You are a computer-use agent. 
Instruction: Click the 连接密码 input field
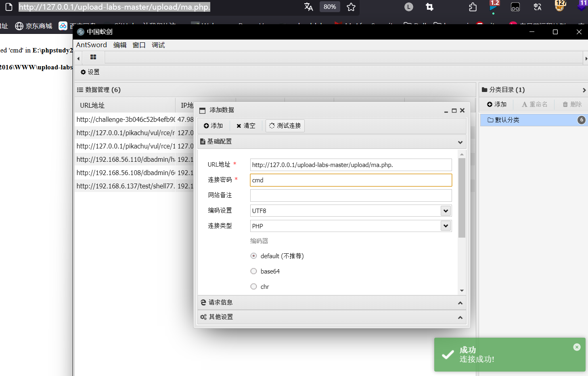(351, 180)
